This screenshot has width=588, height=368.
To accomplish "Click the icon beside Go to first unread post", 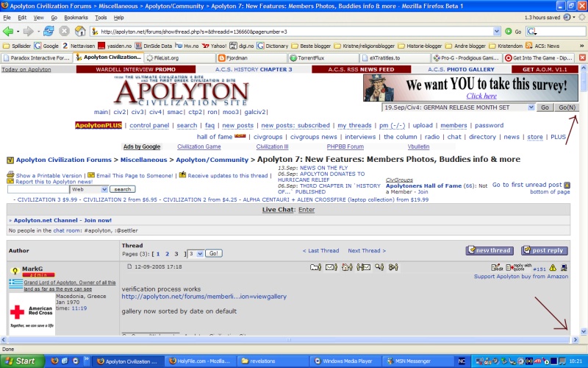I will (x=567, y=185).
